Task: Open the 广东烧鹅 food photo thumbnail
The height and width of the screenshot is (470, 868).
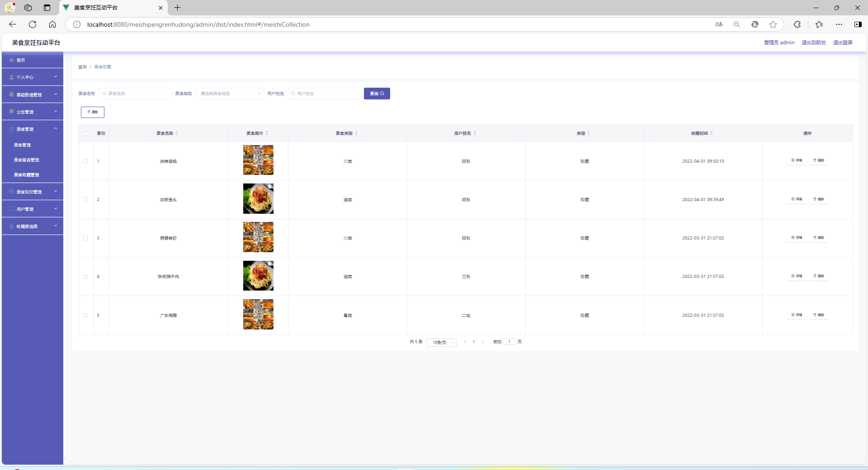Action: point(258,315)
